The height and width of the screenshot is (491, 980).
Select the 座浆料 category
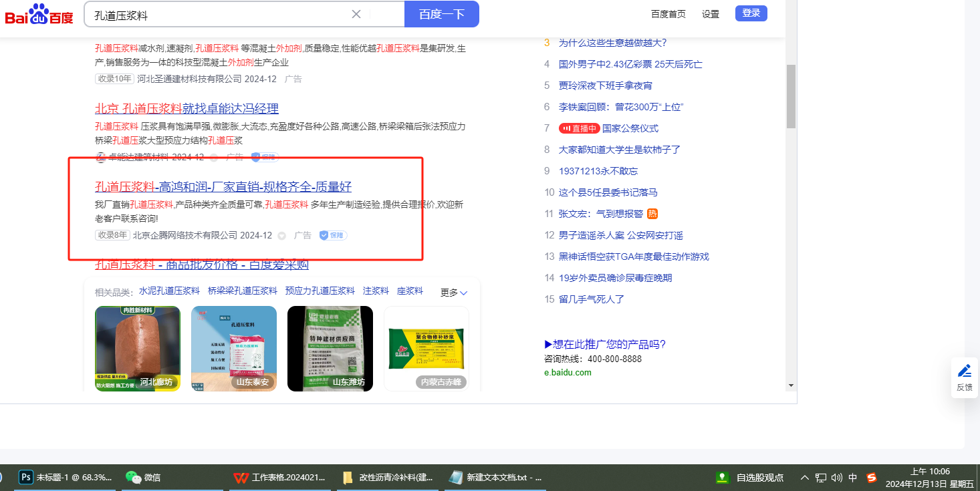410,291
